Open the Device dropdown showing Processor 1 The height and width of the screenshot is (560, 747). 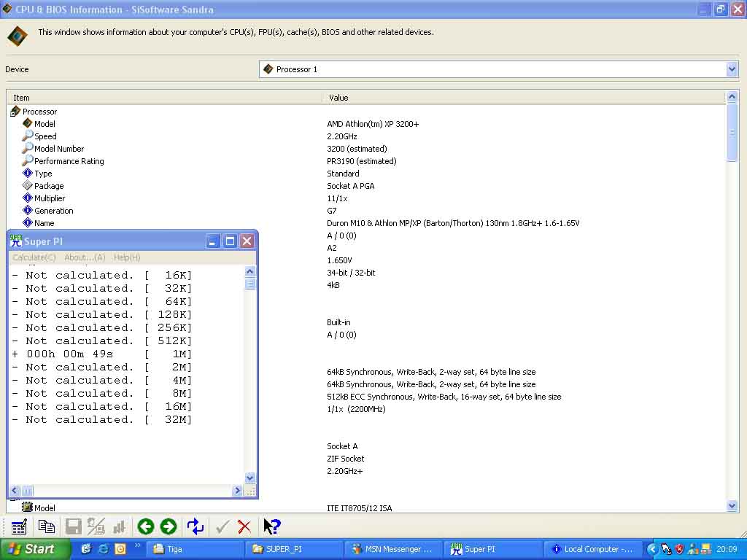click(498, 69)
